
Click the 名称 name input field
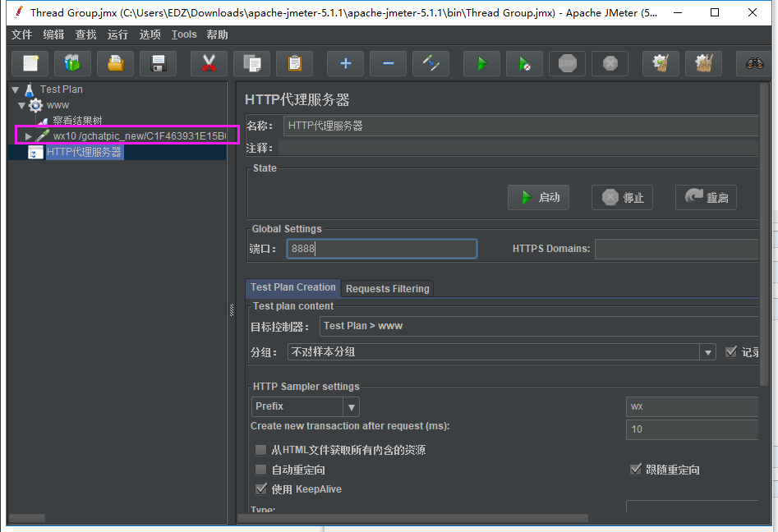pyautogui.click(x=521, y=126)
